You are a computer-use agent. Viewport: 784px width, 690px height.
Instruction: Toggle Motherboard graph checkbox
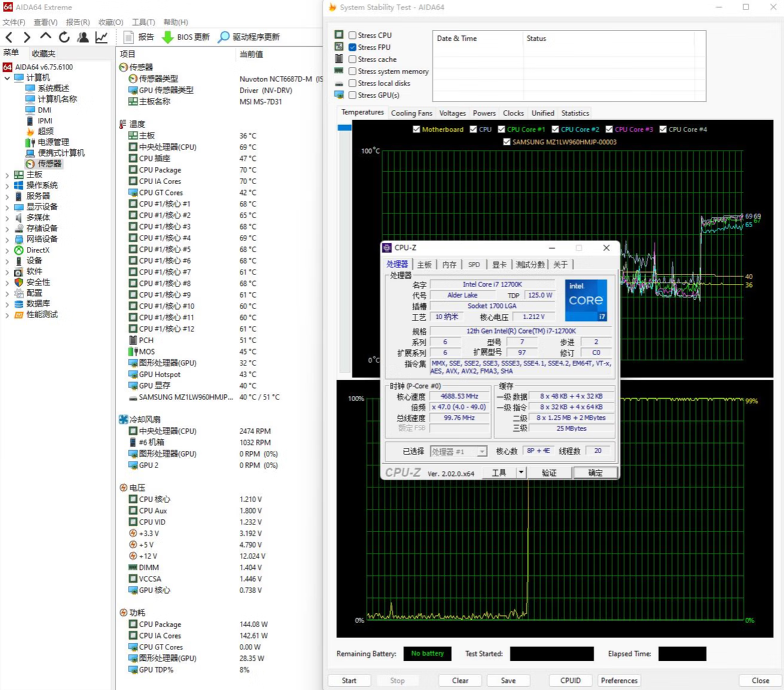coord(416,129)
